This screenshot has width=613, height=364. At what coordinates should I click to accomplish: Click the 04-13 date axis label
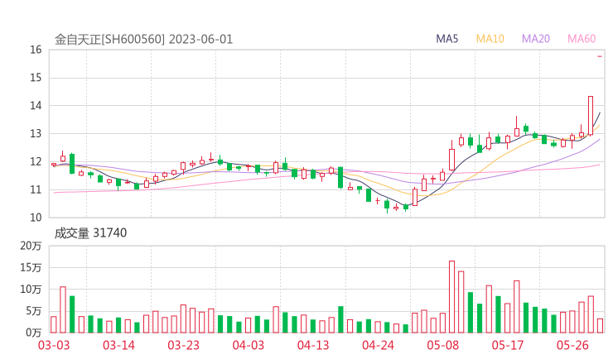click(313, 345)
